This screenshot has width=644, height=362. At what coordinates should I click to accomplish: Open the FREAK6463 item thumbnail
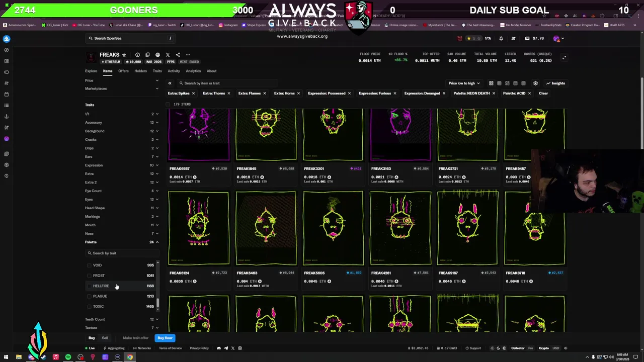[266, 228]
